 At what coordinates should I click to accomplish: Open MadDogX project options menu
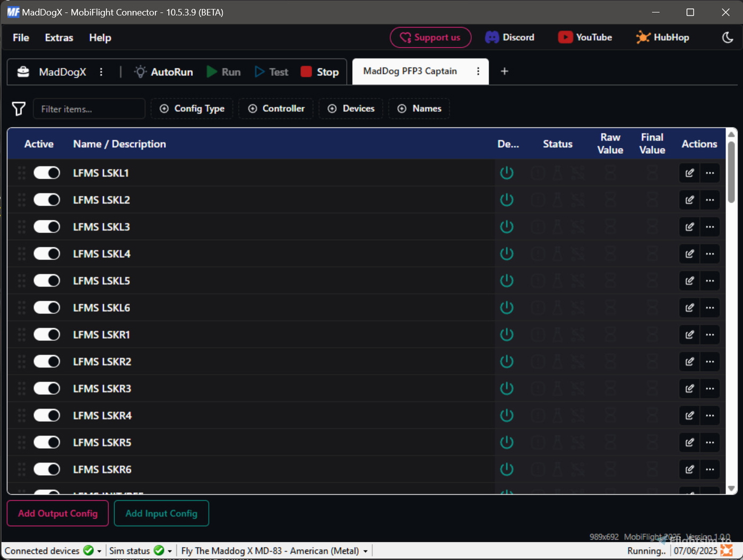[101, 72]
